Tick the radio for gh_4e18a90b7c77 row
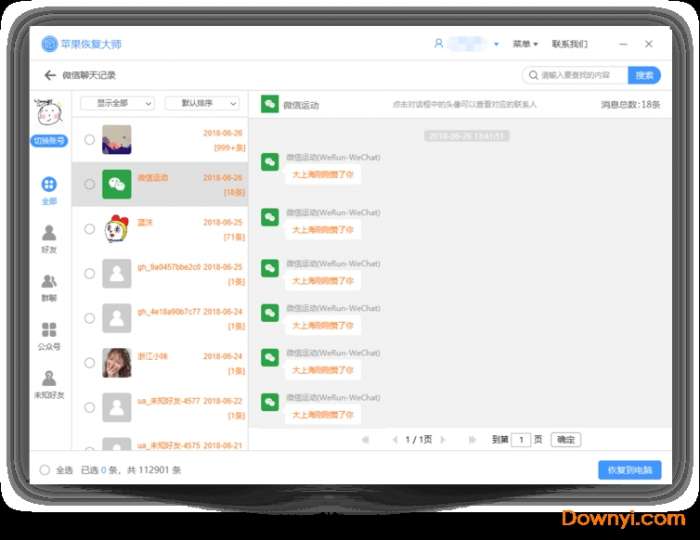 point(89,318)
